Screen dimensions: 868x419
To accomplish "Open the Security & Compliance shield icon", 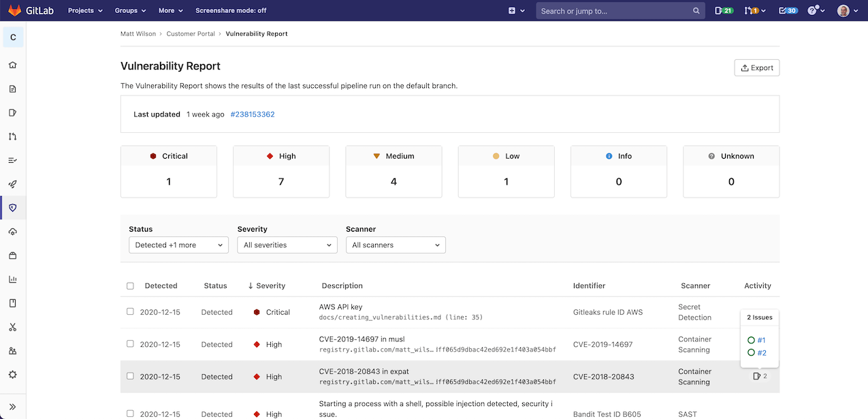I will (12, 208).
